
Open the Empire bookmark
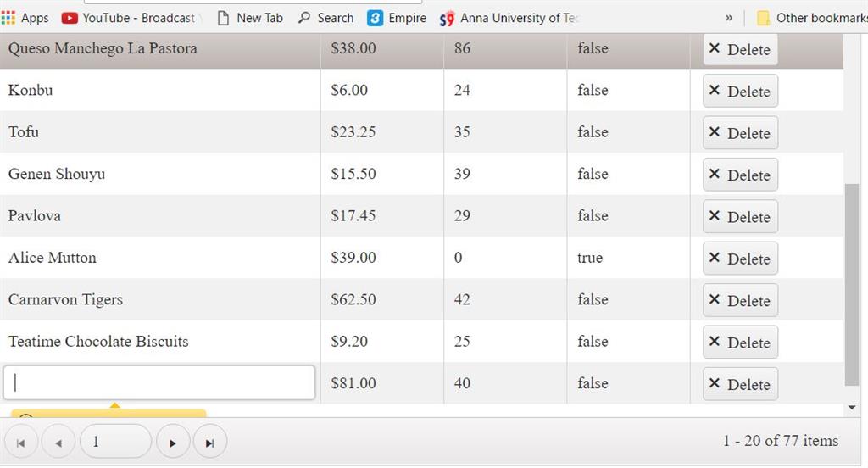(397, 18)
